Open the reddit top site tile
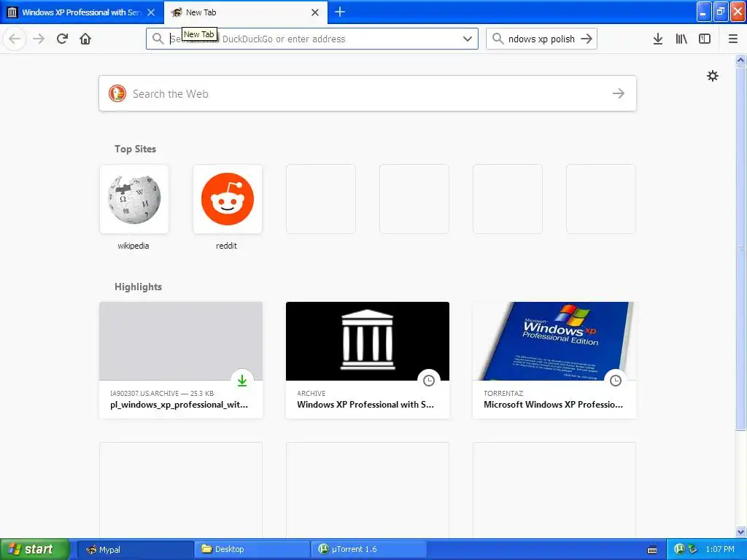This screenshot has height=560, width=747. (228, 199)
